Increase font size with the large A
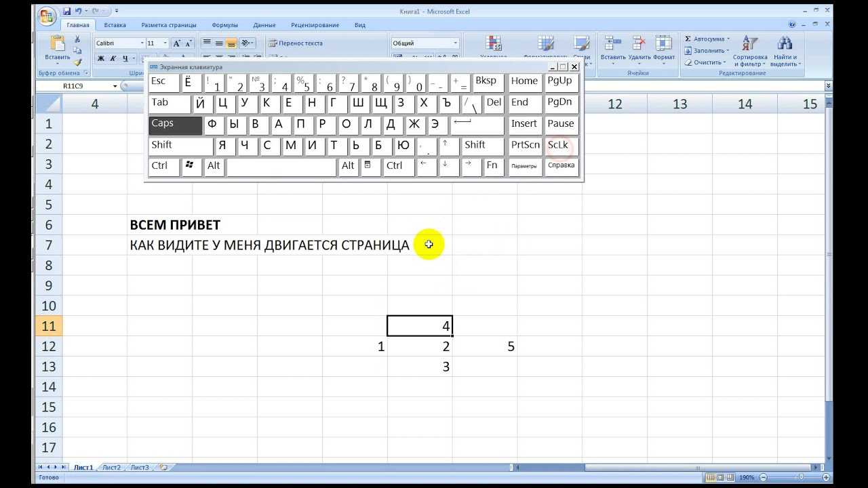 176,43
